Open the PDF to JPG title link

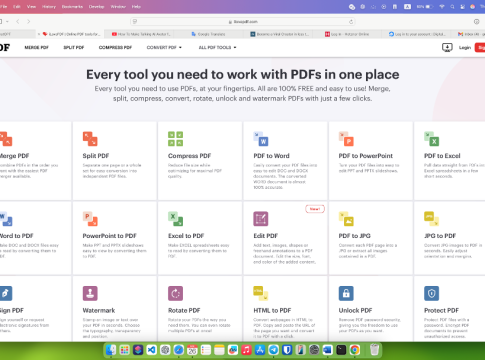coord(354,236)
